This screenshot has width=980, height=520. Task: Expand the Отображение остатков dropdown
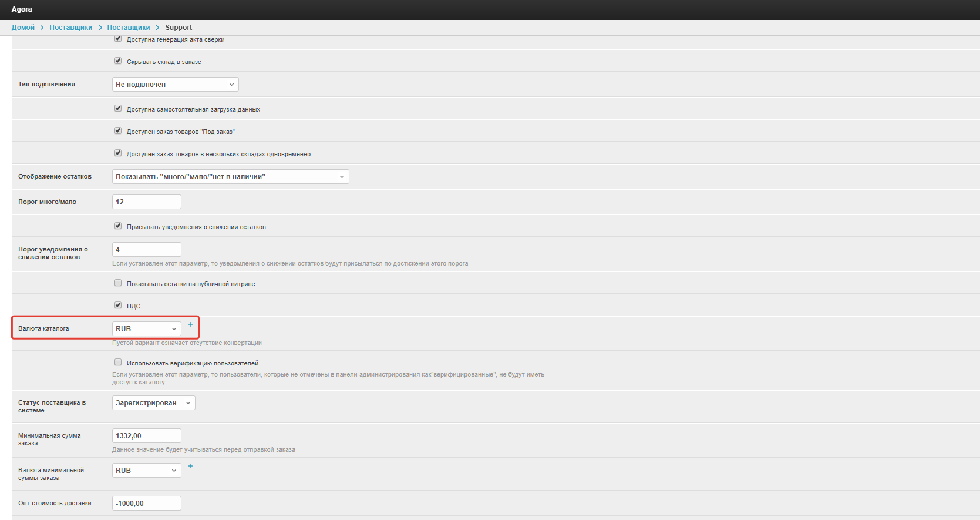click(x=230, y=177)
